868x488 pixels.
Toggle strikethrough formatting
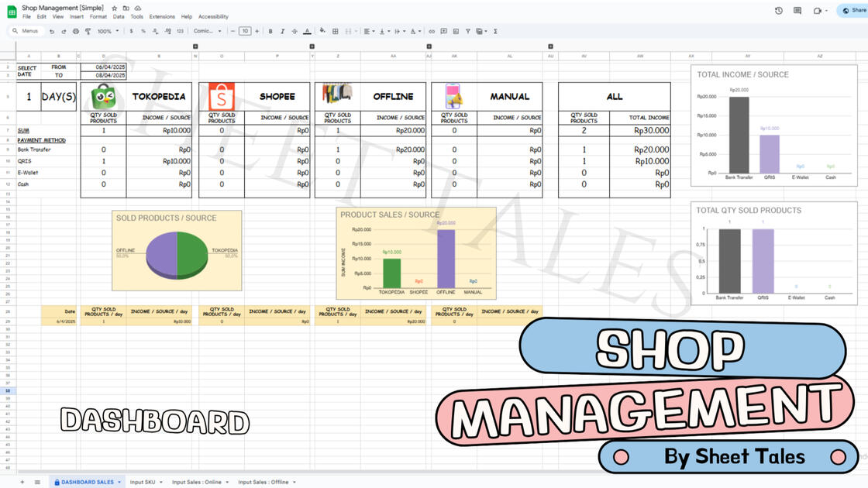pyautogui.click(x=294, y=32)
